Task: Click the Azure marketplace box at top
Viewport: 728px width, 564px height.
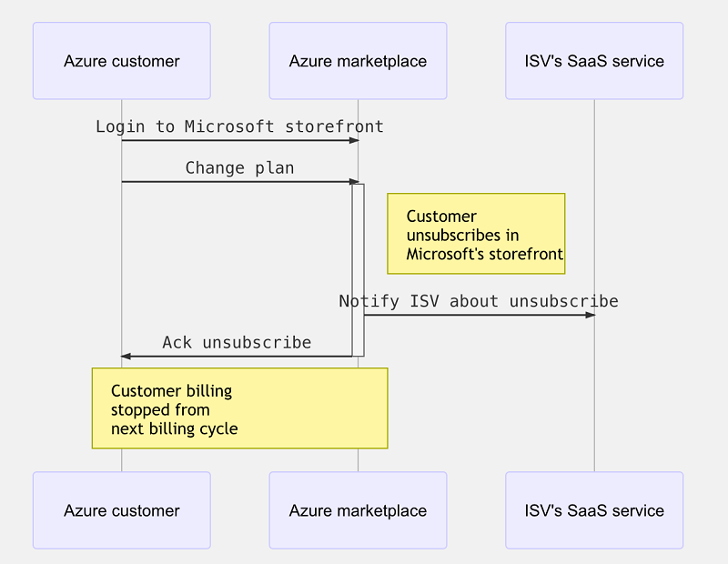Action: pyautogui.click(x=357, y=60)
